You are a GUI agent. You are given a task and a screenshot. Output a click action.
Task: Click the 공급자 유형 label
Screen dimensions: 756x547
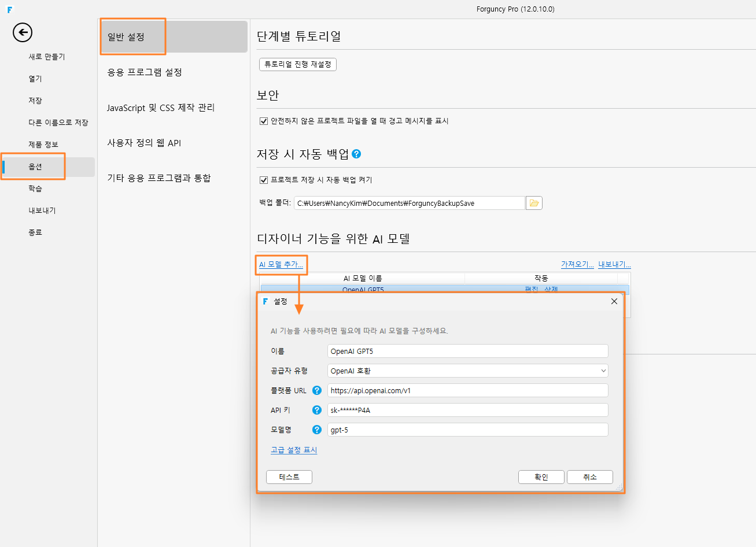(289, 371)
